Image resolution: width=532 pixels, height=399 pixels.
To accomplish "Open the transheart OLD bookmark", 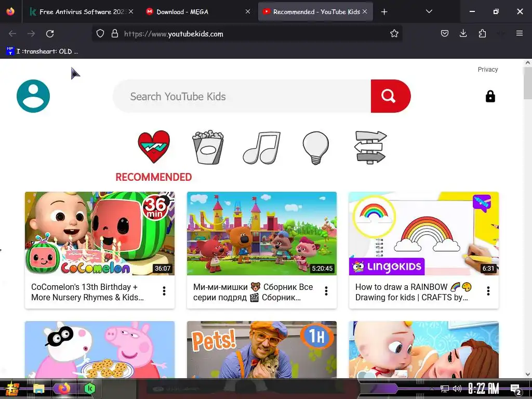I will [42, 51].
